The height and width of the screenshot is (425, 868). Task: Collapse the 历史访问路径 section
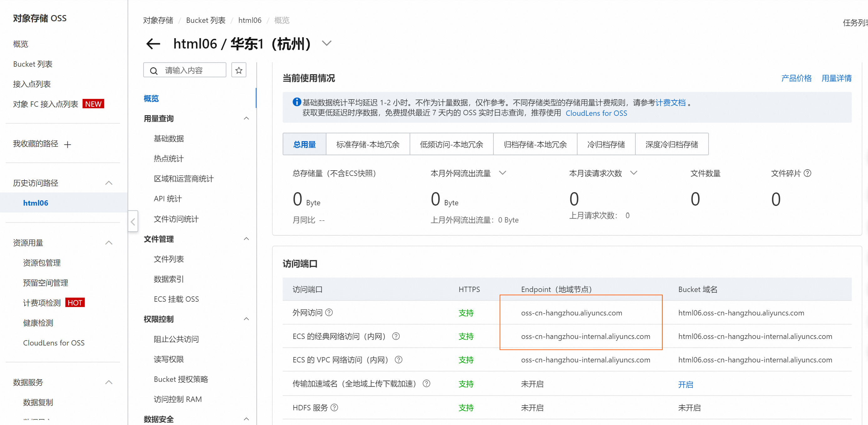tap(108, 183)
